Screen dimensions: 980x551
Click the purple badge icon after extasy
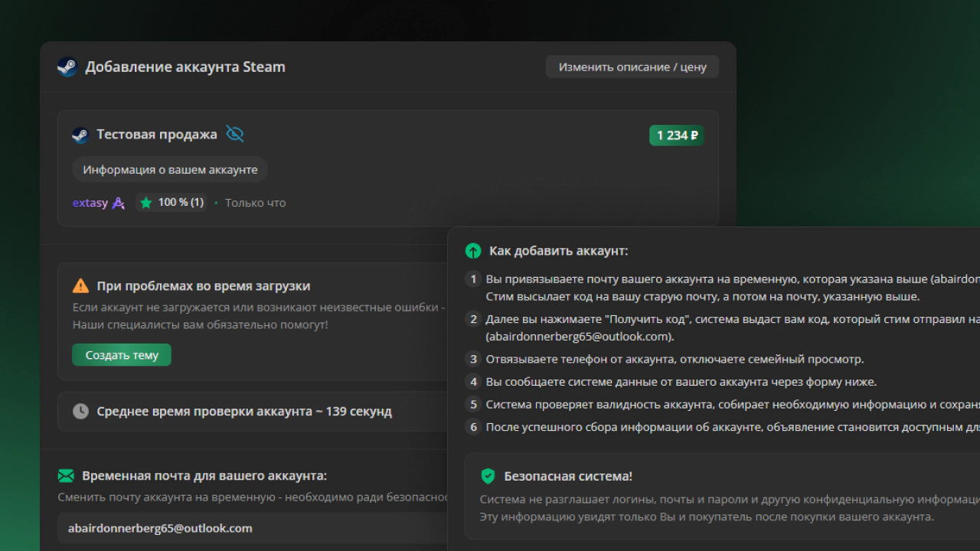(119, 204)
